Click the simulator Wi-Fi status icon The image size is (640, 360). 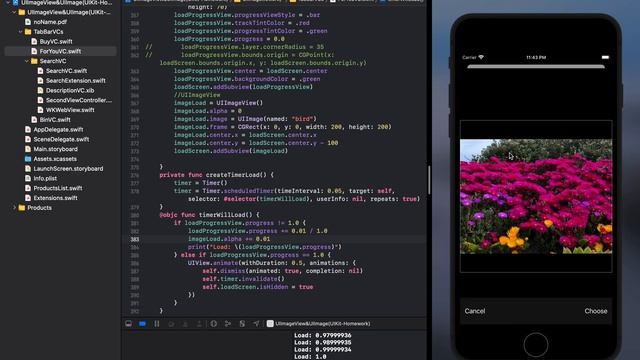tap(481, 57)
